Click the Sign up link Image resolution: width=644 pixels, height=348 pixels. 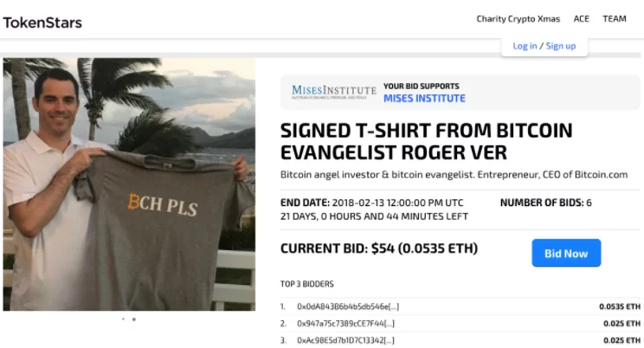coord(561,46)
